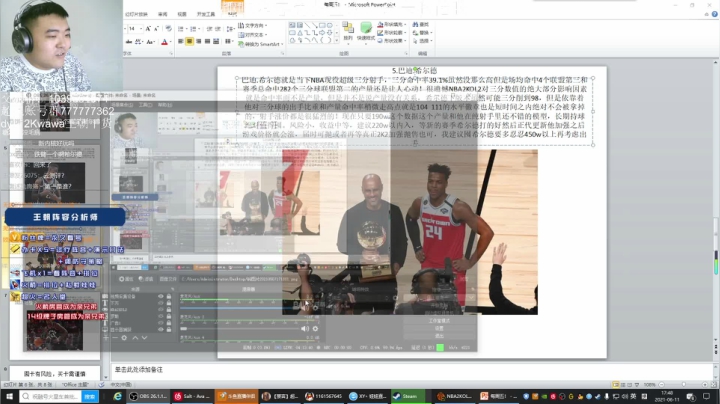This screenshot has height=404, width=720.
Task: Switch to the 格式 format tab
Action: click(x=232, y=14)
